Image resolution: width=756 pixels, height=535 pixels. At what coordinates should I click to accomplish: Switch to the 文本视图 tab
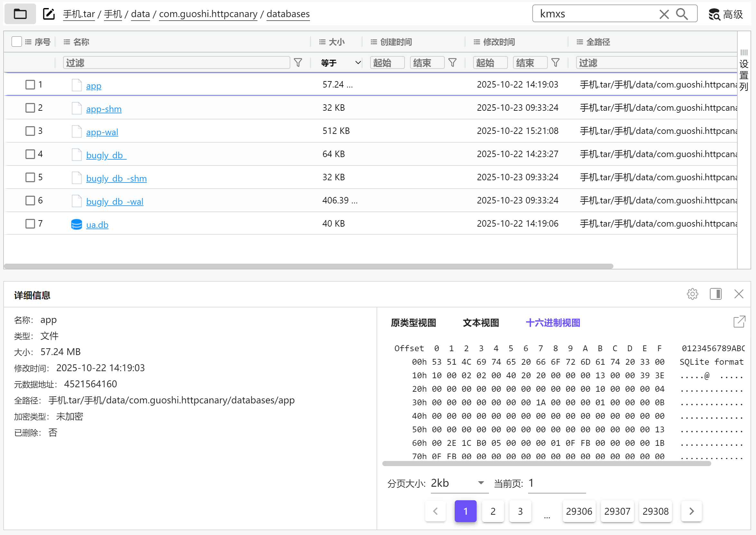(481, 323)
